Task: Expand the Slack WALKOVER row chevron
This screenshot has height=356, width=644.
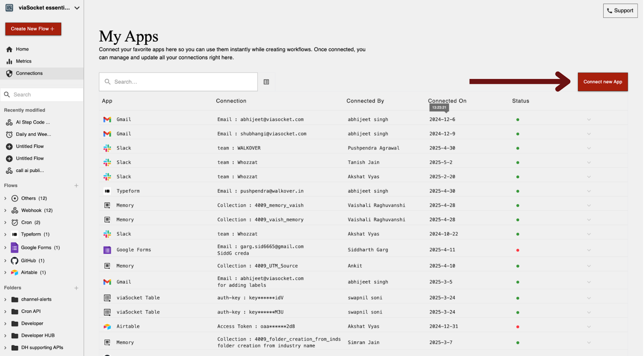Action: [x=589, y=148]
